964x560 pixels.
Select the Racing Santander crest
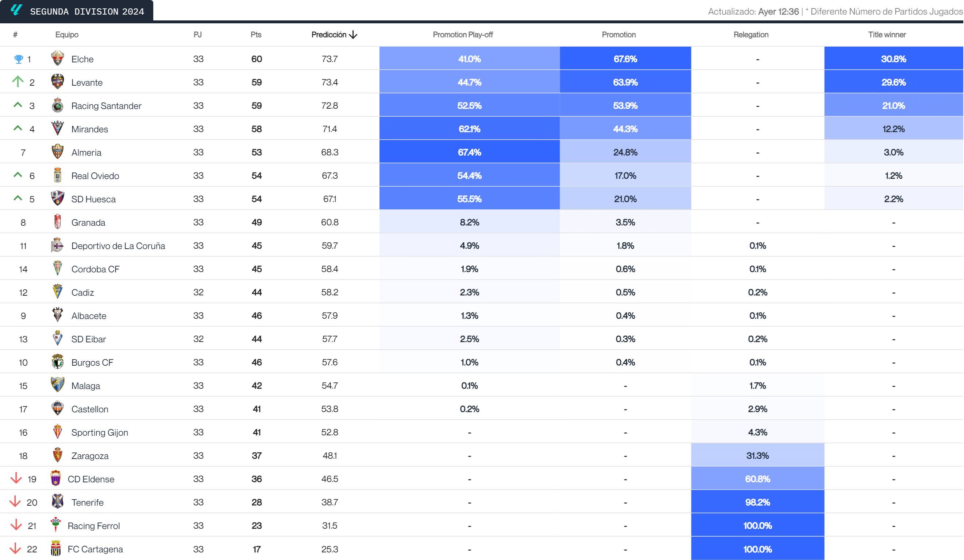tap(57, 105)
